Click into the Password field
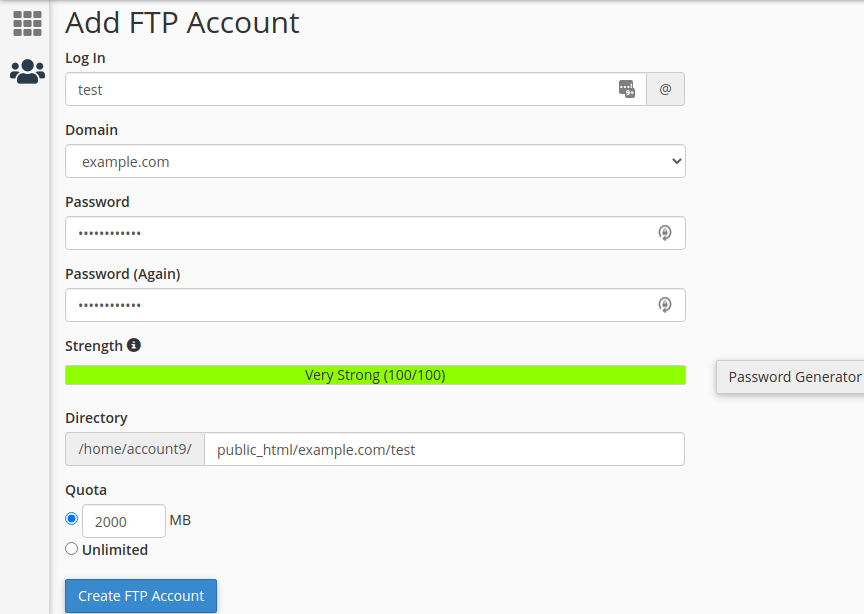 click(x=375, y=233)
